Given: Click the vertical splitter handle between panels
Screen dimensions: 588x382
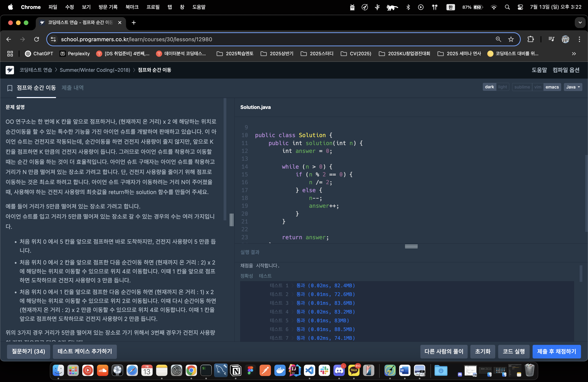Looking at the screenshot, I should coord(232,220).
